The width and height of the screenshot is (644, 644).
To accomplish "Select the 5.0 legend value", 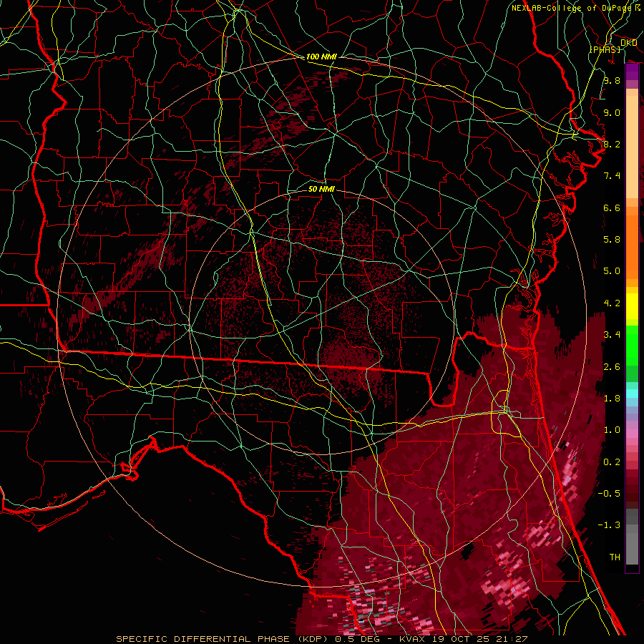I will click(612, 271).
